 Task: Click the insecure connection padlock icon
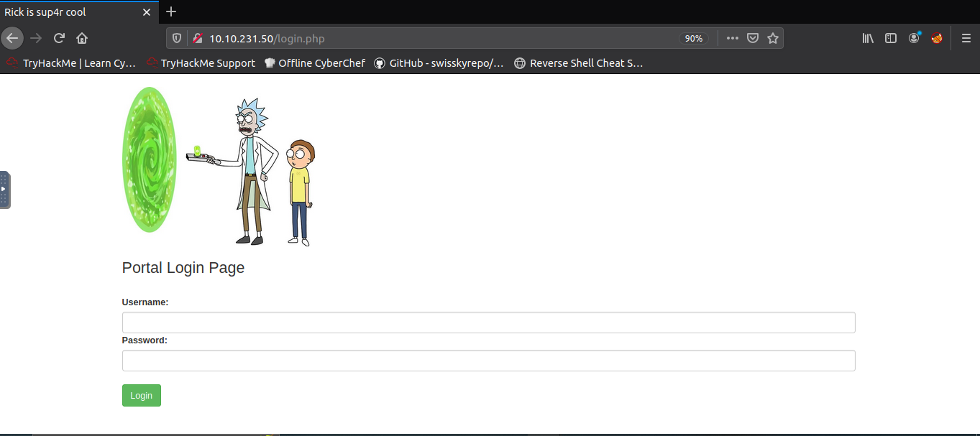coord(197,38)
